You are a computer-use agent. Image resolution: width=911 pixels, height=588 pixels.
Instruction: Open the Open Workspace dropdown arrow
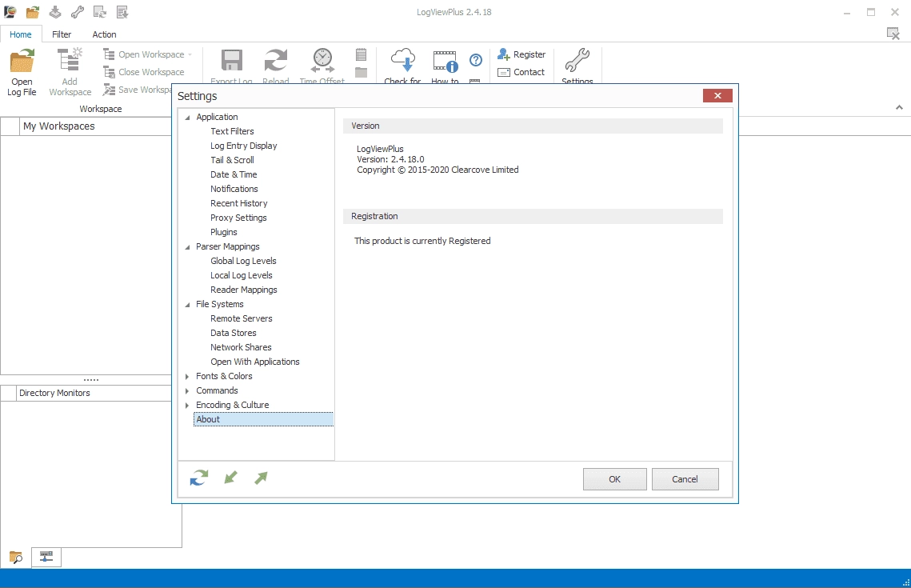(190, 54)
